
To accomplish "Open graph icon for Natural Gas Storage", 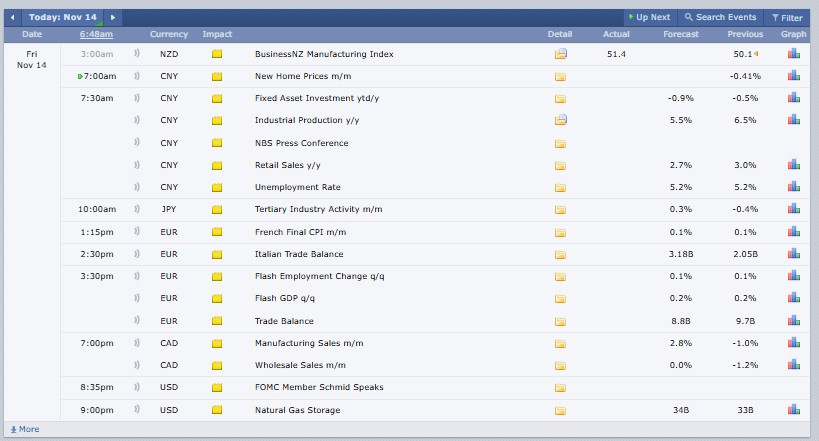I will click(793, 410).
